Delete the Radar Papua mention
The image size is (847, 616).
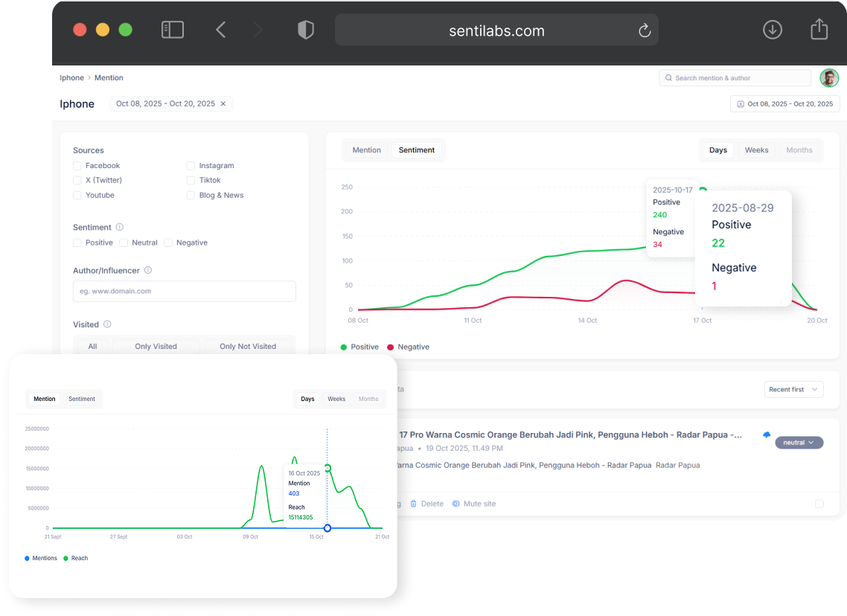coord(427,504)
